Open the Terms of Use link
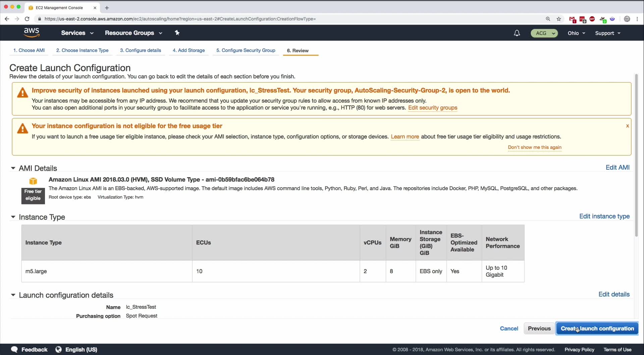 tap(618, 350)
